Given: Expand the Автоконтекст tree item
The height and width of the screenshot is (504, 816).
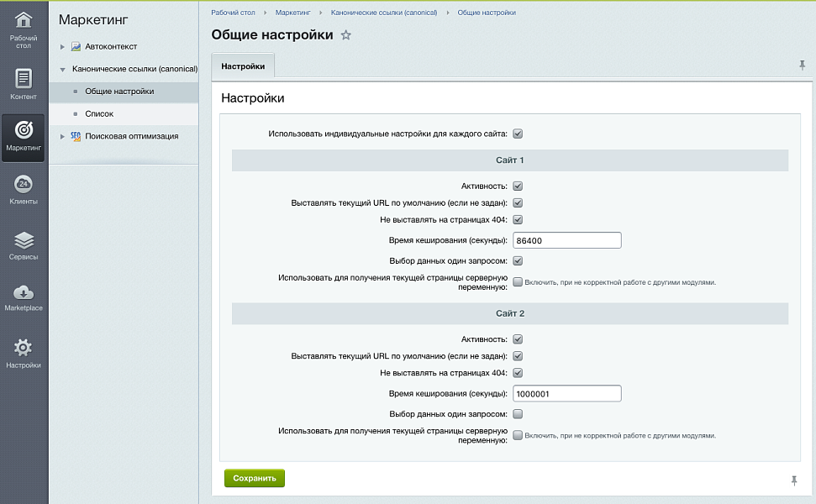Looking at the screenshot, I should tap(61, 47).
